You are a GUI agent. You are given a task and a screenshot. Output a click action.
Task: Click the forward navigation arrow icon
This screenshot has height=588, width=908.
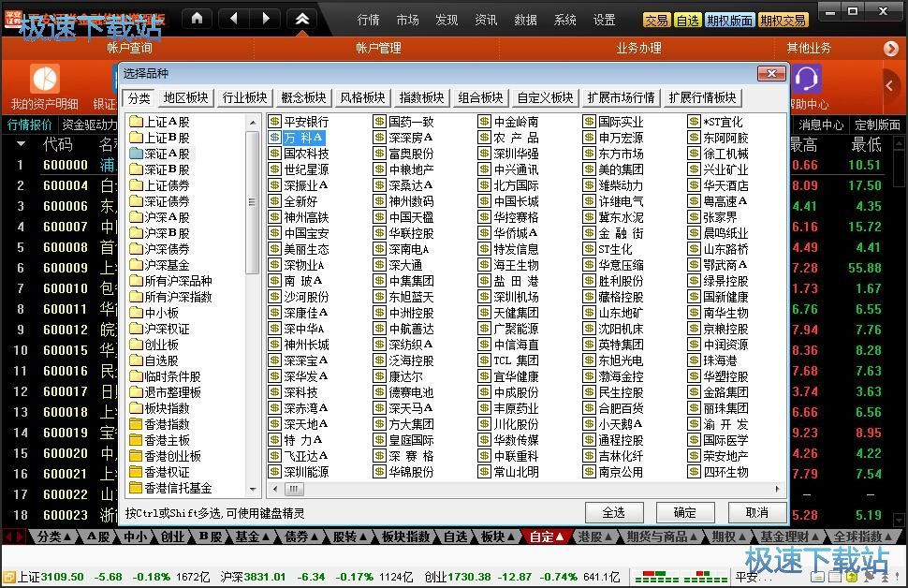(x=266, y=18)
